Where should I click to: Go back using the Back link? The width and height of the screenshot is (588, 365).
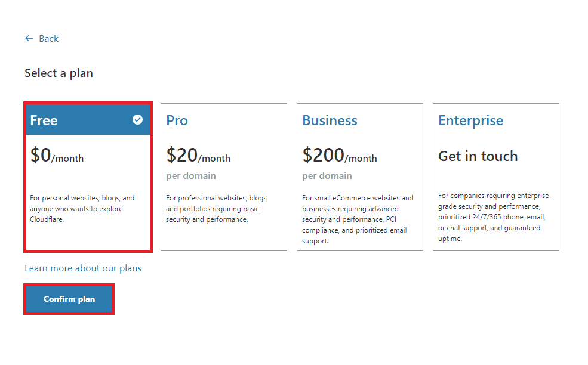tap(42, 38)
